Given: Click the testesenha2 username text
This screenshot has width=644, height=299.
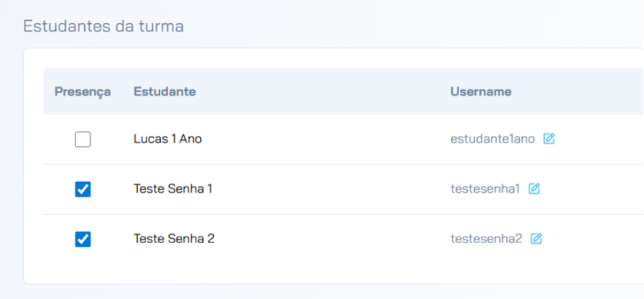Looking at the screenshot, I should click(x=486, y=238).
